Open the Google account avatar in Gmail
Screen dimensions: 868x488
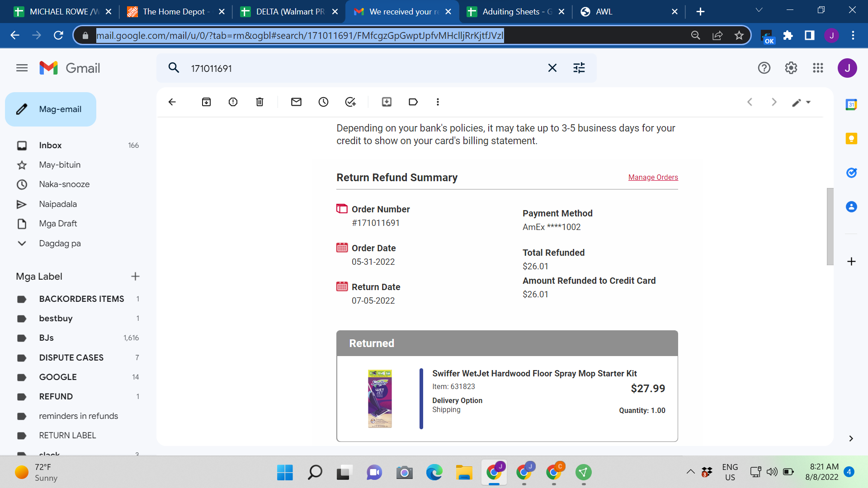point(847,68)
